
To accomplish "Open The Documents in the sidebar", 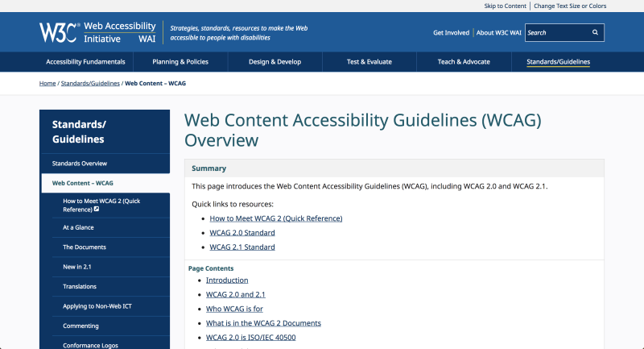I will 111,247.
